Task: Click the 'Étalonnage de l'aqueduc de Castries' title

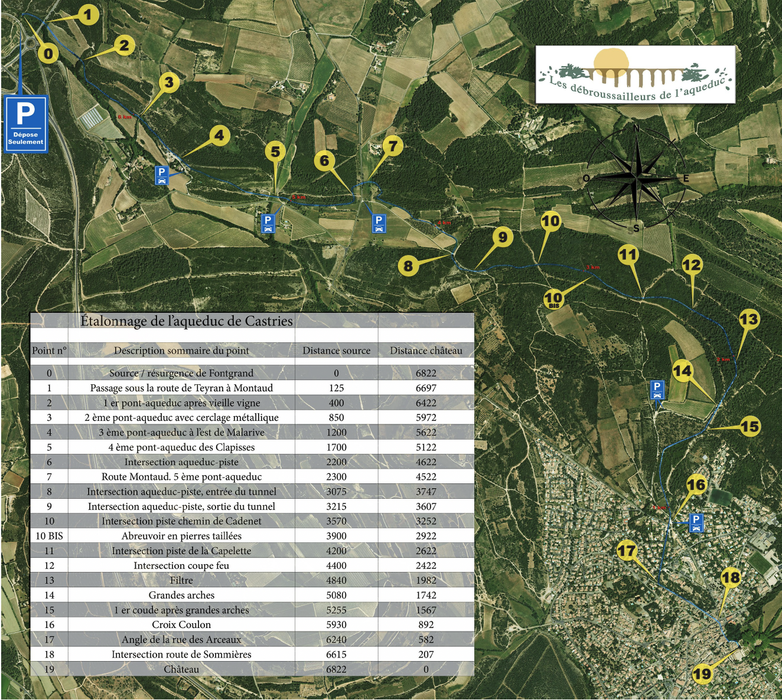Action: 187,321
